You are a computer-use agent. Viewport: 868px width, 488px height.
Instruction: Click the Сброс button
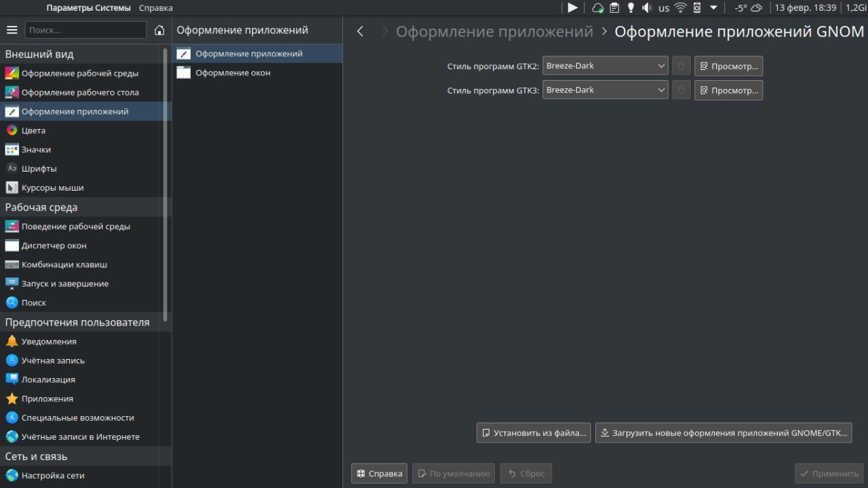(x=526, y=474)
